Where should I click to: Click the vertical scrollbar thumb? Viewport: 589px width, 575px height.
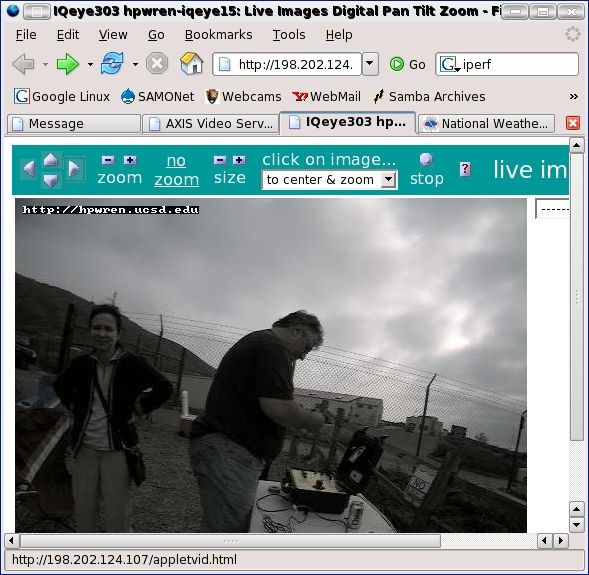[x=577, y=296]
